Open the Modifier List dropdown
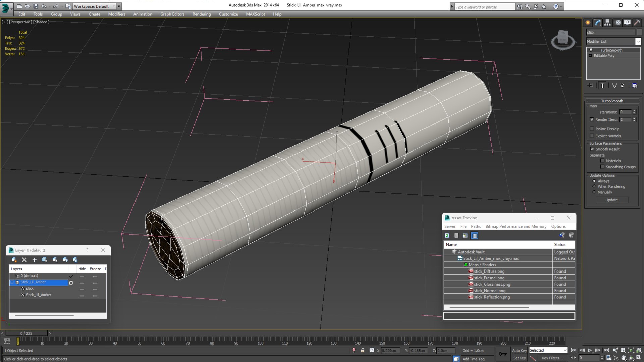The height and width of the screenshot is (362, 644). pos(638,41)
